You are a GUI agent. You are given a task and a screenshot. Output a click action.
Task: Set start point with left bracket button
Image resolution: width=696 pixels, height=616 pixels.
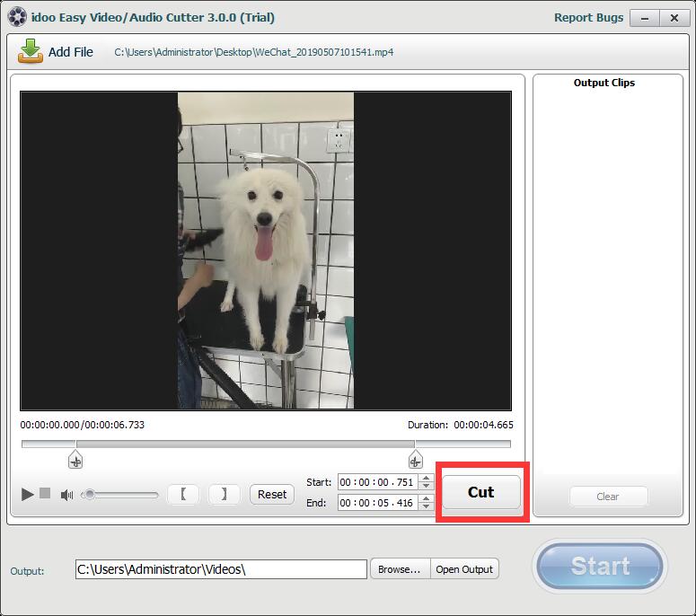[x=183, y=494]
